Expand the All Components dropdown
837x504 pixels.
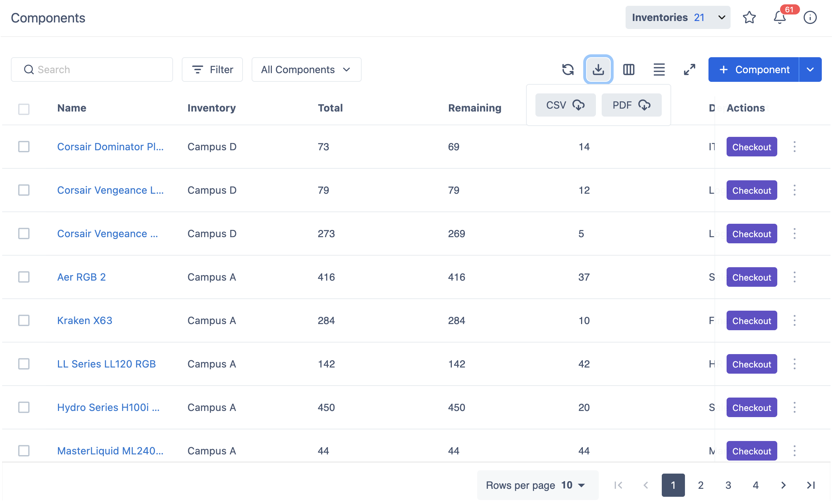click(x=306, y=70)
